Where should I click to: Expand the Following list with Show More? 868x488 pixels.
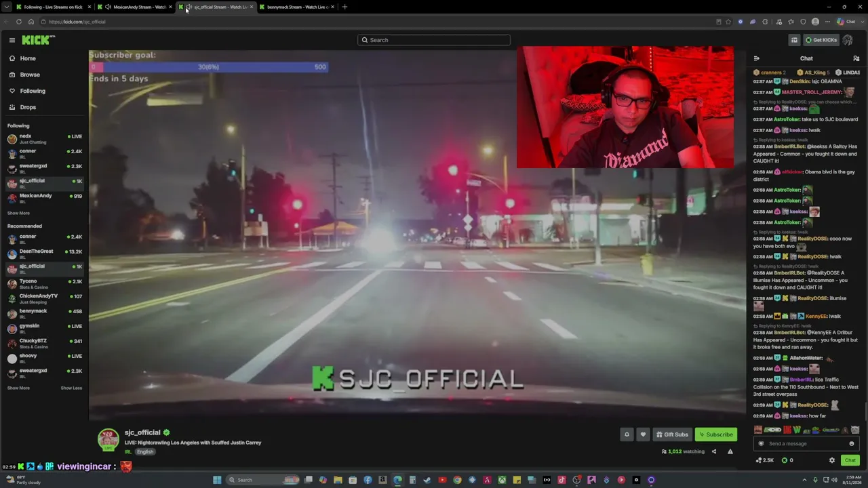pyautogui.click(x=18, y=213)
